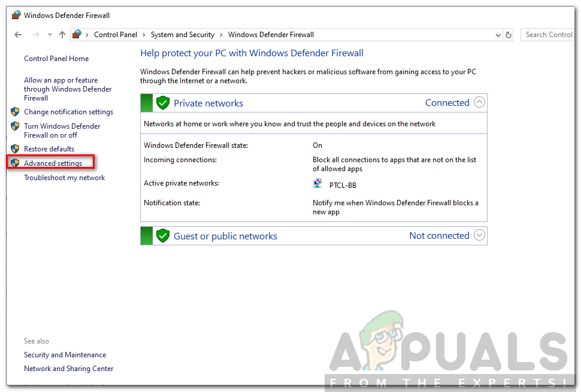Select Guest or public networks heading
Viewport: 581px width, 392px height.
click(225, 236)
